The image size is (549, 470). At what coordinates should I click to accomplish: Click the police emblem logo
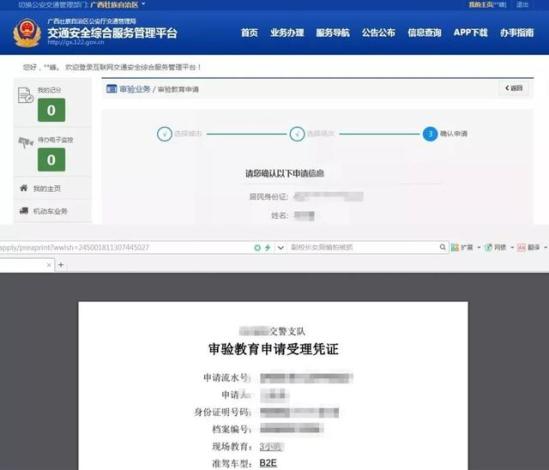point(27,33)
